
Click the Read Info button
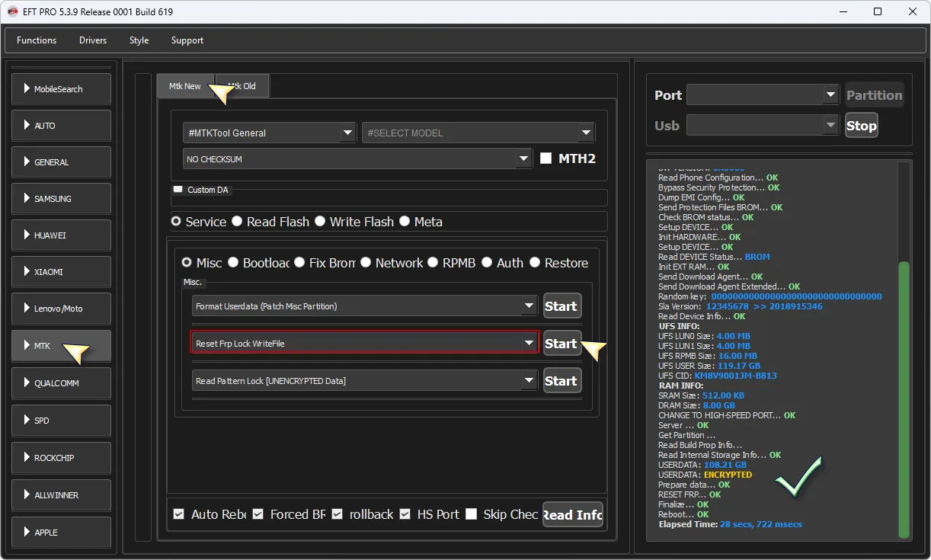pyautogui.click(x=572, y=514)
